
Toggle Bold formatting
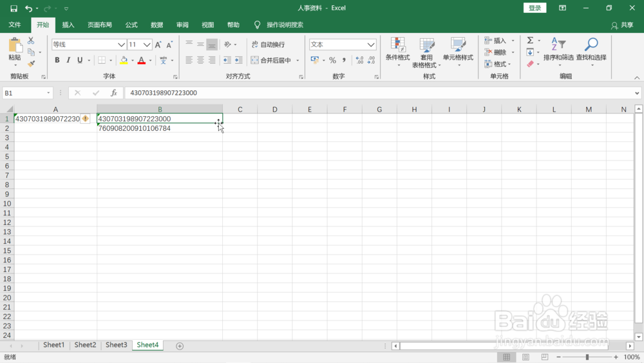click(57, 61)
